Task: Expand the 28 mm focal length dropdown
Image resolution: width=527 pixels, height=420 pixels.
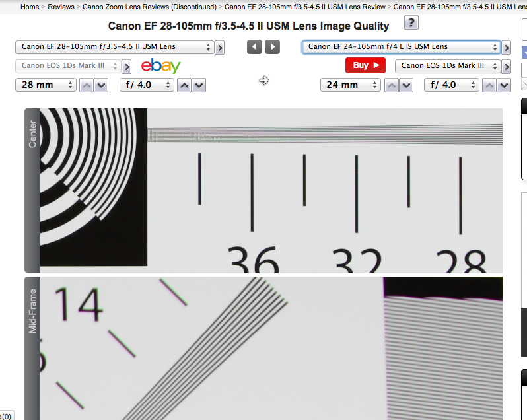Action: pos(45,85)
